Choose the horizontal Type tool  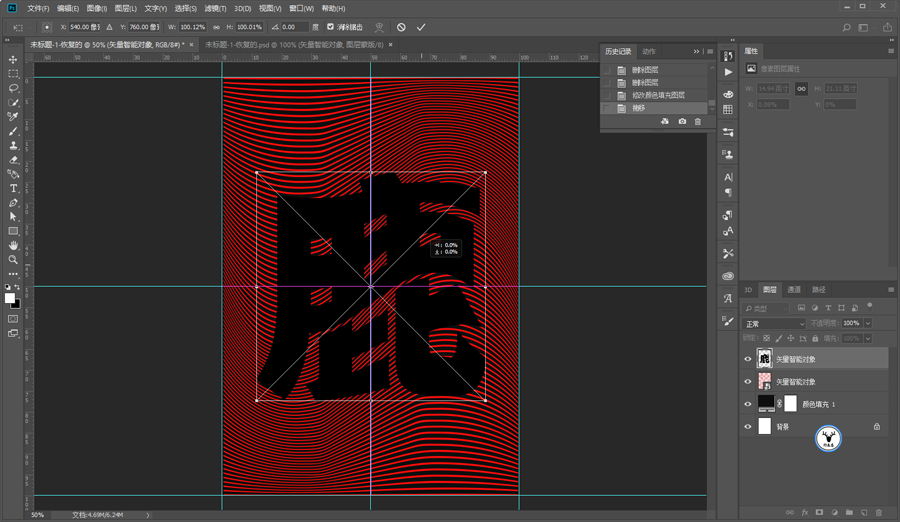click(x=13, y=188)
